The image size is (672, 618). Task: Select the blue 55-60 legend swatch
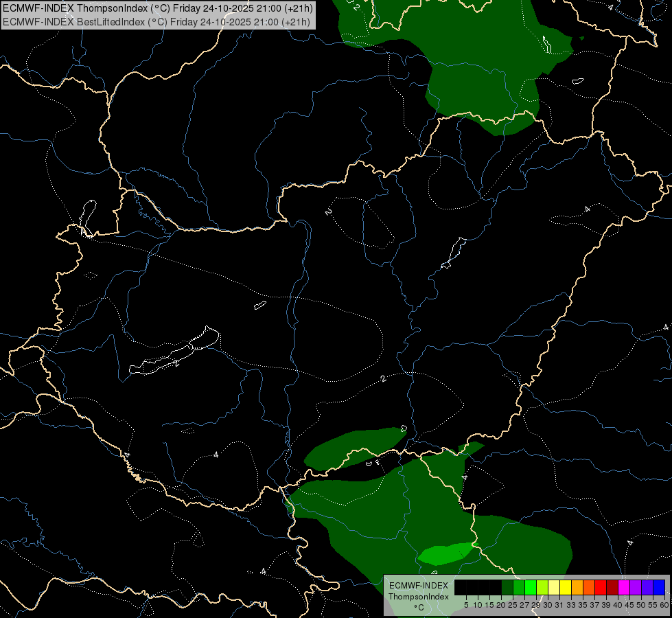(x=659, y=587)
